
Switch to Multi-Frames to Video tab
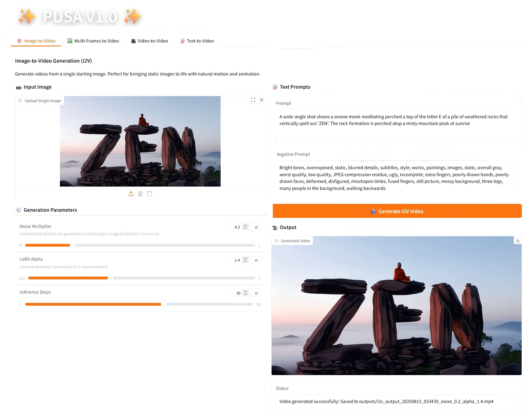click(93, 41)
